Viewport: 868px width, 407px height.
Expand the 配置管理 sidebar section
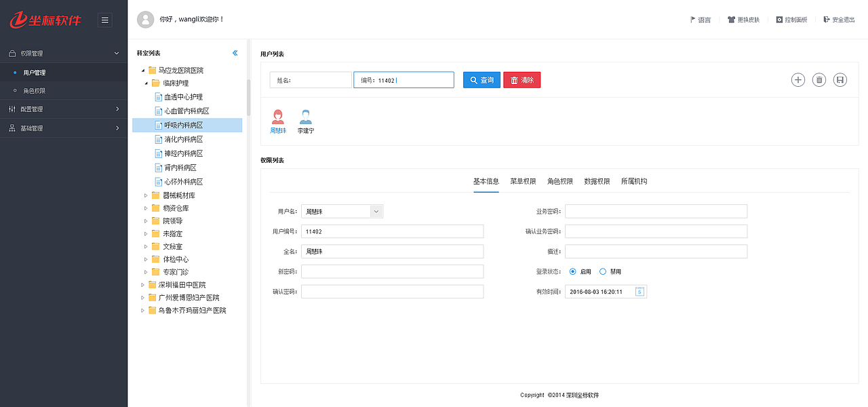[64, 109]
